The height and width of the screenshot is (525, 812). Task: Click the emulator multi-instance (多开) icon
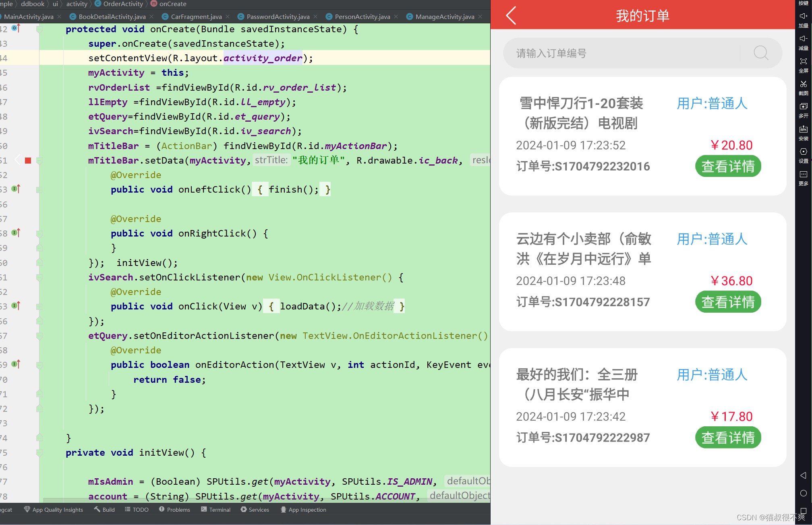tap(803, 106)
